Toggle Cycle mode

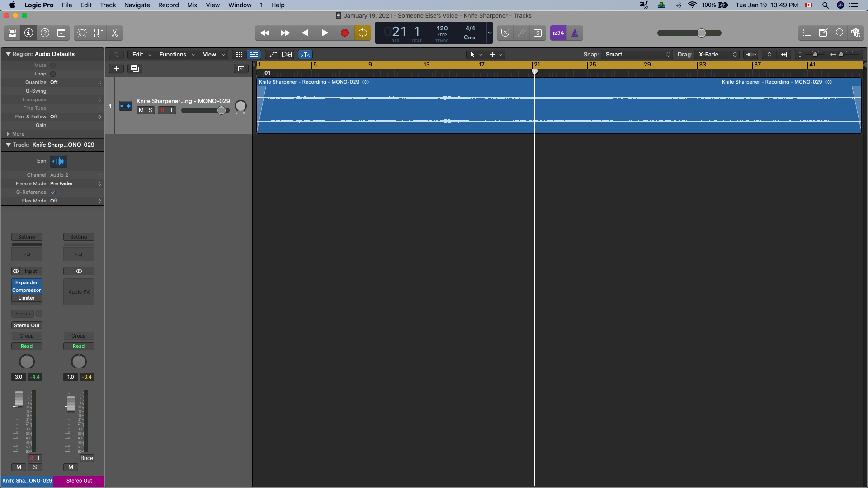363,33
